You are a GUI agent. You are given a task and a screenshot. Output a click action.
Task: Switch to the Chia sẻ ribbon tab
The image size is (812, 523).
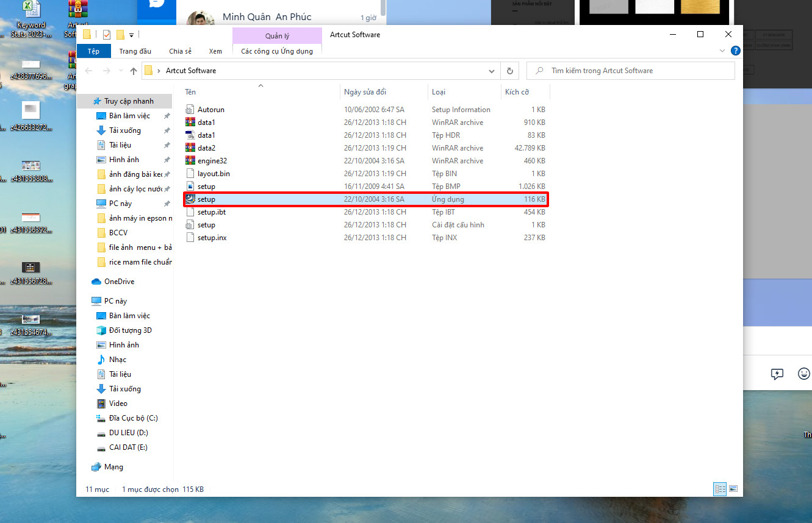[180, 51]
